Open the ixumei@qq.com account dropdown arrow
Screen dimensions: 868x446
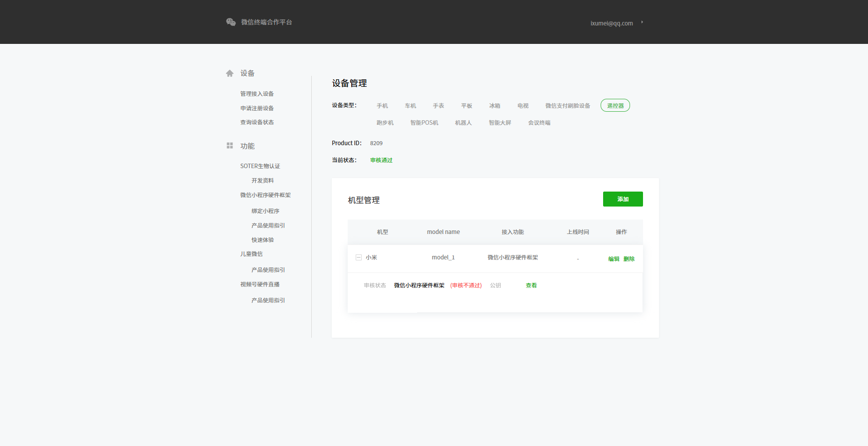pyautogui.click(x=642, y=22)
